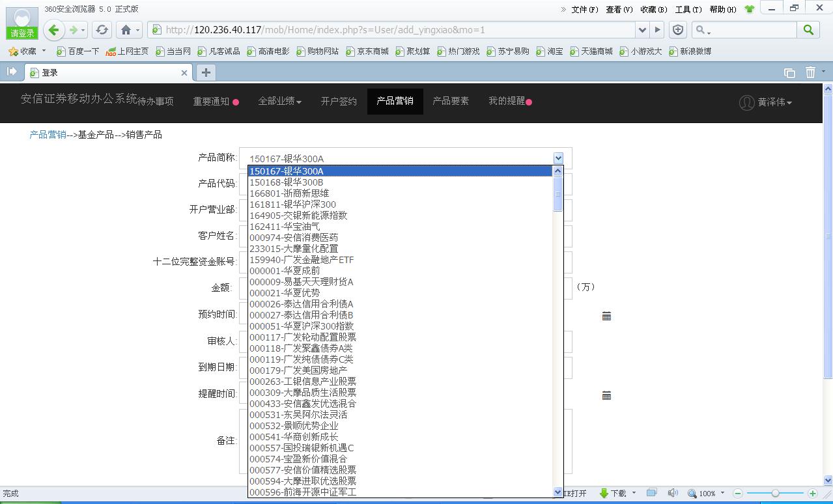Screen dimensions: 833x504
Task: Pick 000974-安信消费医药 option
Action: tap(400, 238)
